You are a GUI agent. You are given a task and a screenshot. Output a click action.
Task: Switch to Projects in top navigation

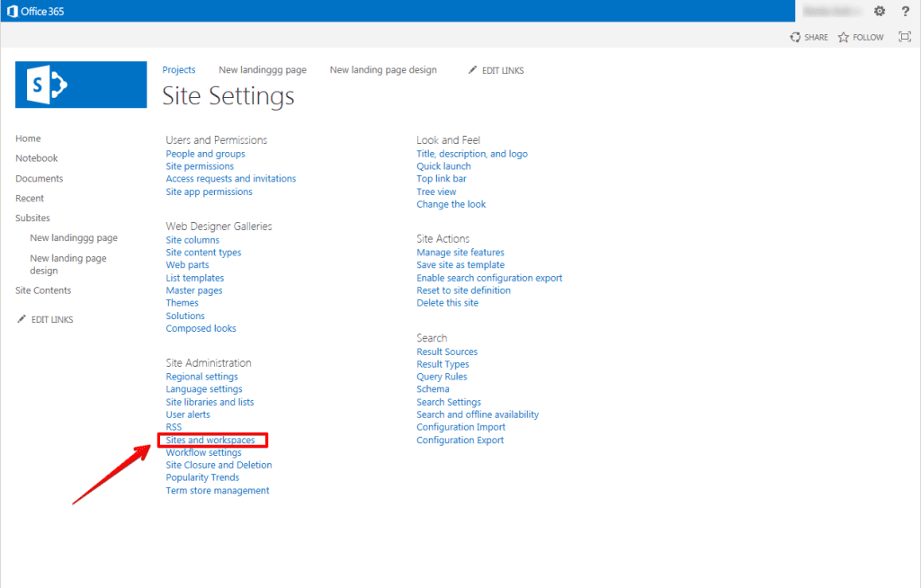click(179, 69)
